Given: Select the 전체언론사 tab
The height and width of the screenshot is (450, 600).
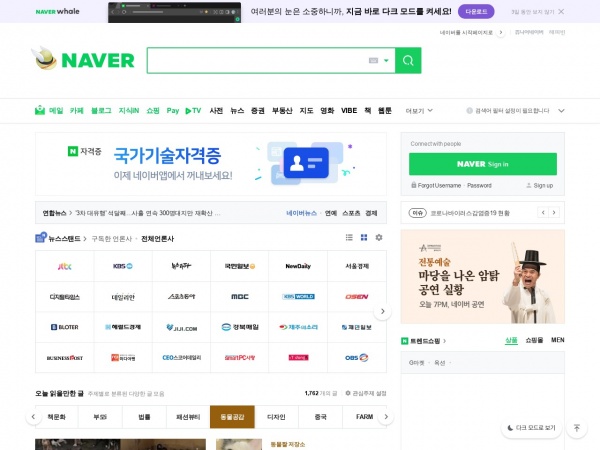Looking at the screenshot, I should (x=157, y=239).
